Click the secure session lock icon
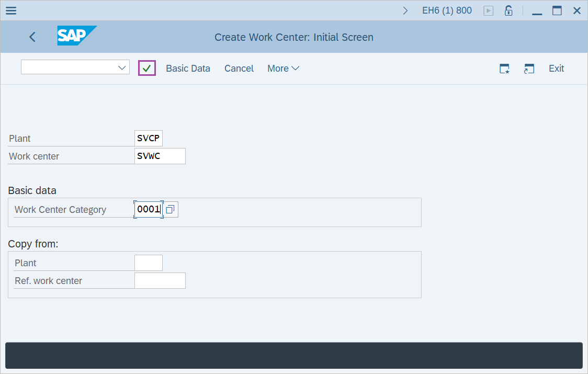Viewport: 588px width, 374px height. coord(508,10)
